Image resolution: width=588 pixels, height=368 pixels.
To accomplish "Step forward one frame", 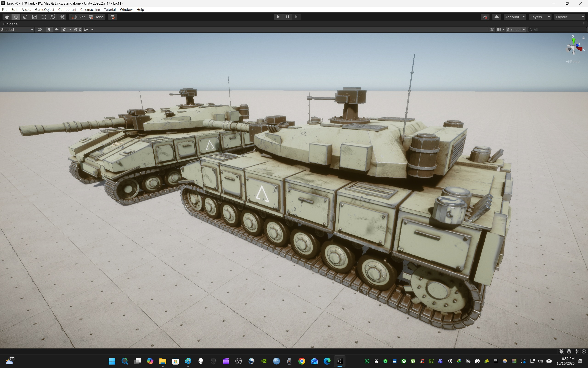I will pos(297,17).
